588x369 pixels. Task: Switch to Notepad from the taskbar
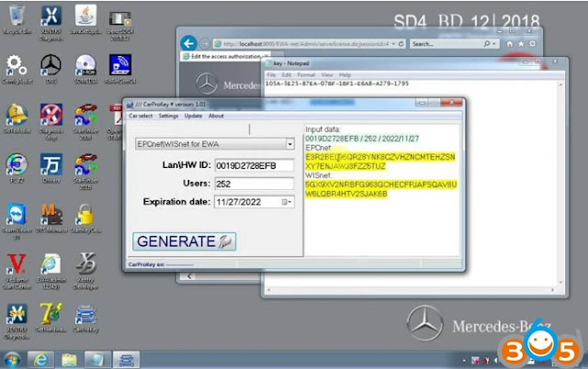[x=97, y=360]
